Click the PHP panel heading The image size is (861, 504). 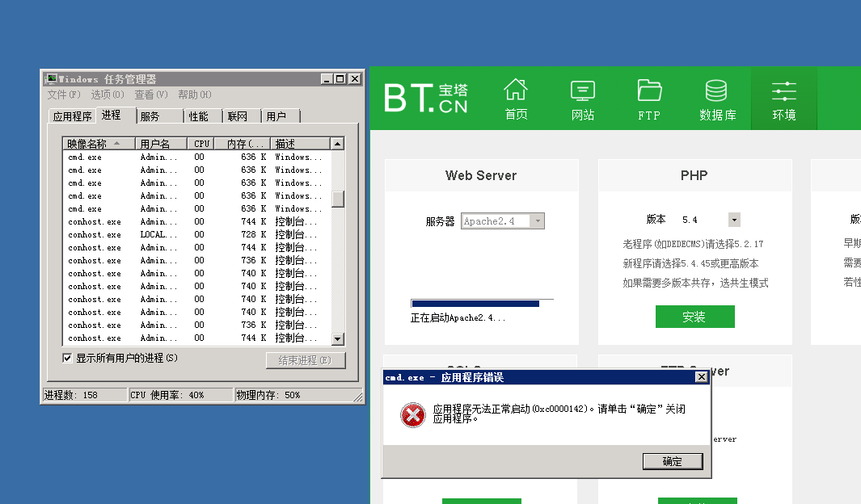[x=694, y=175]
